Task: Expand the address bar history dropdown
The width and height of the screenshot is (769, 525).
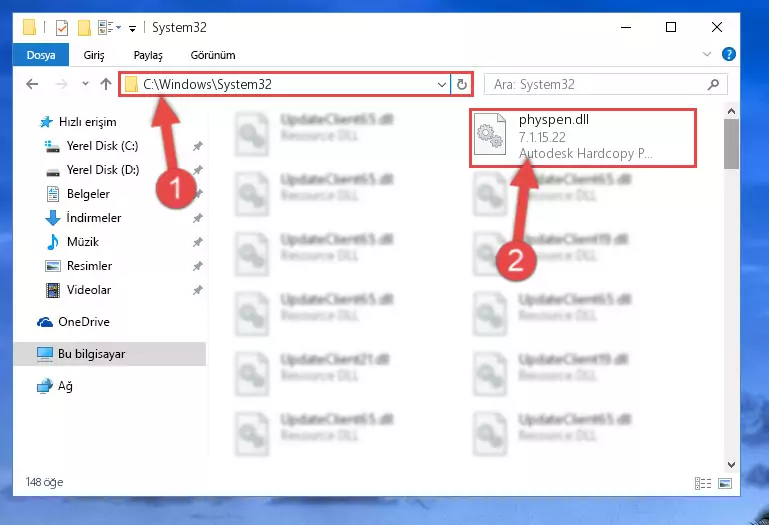Action: pyautogui.click(x=441, y=84)
